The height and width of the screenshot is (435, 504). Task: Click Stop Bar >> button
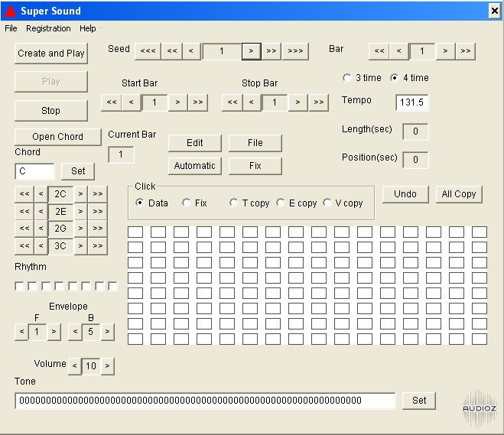[318, 102]
